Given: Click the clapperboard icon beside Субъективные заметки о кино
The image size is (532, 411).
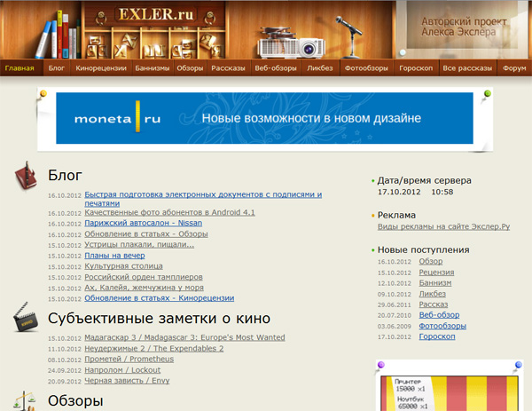Looking at the screenshot, I should coord(27,318).
